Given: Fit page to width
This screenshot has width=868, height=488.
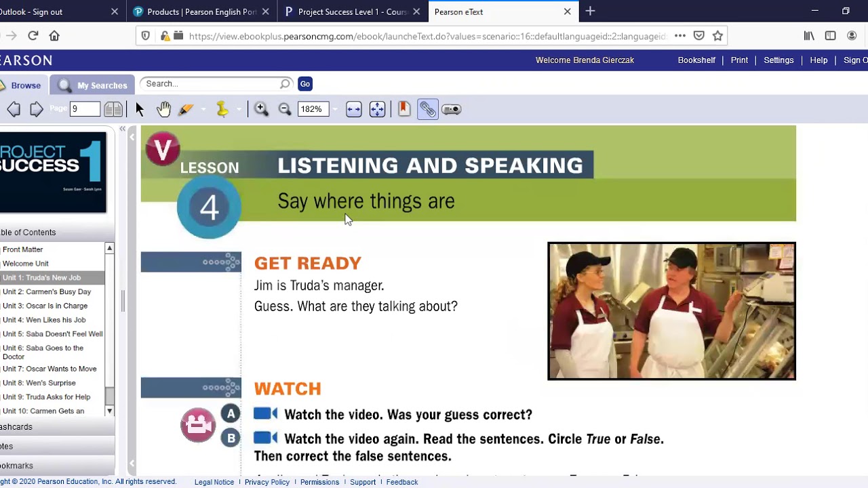Looking at the screenshot, I should [354, 109].
